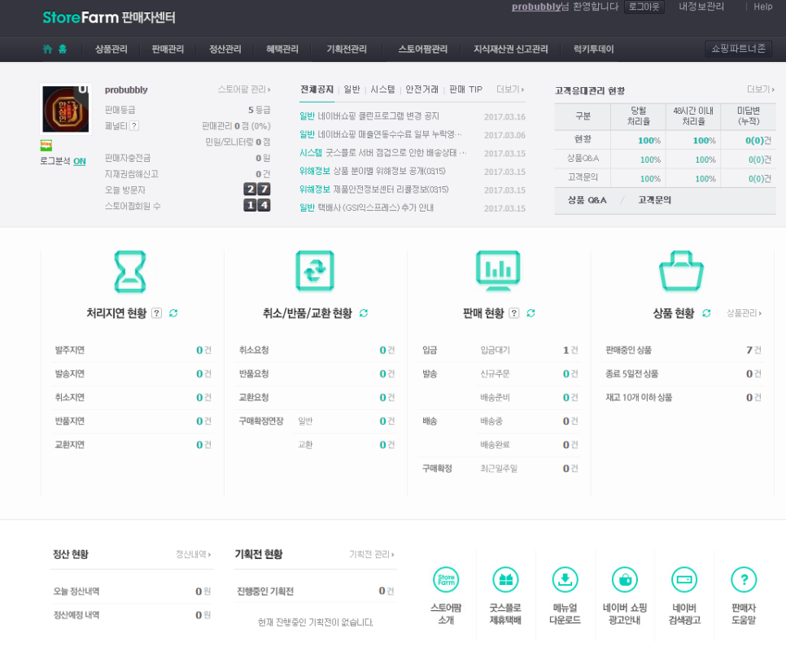Click the 쇼핑파트너존 button
The height and width of the screenshot is (672, 786).
coord(738,49)
